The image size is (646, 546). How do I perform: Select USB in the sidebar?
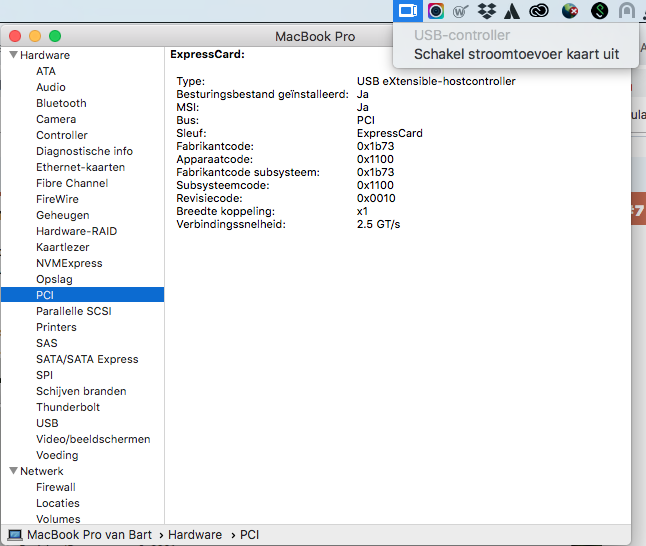click(47, 423)
